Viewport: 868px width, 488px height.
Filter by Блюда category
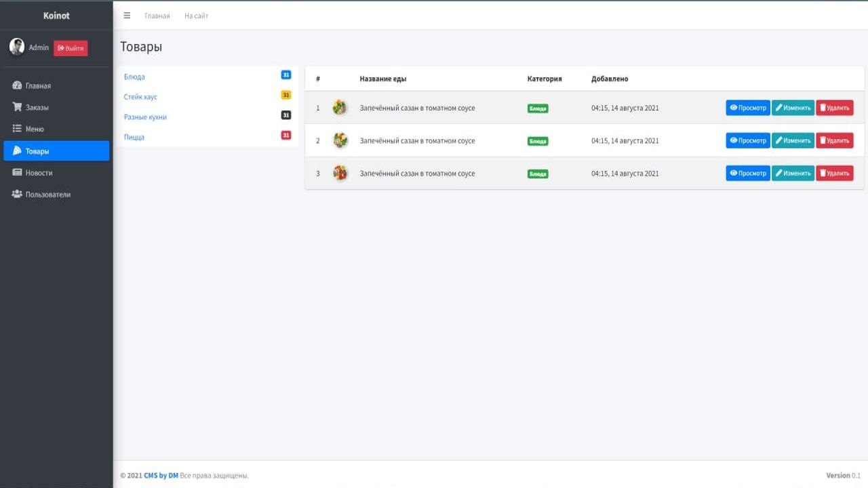pos(134,77)
